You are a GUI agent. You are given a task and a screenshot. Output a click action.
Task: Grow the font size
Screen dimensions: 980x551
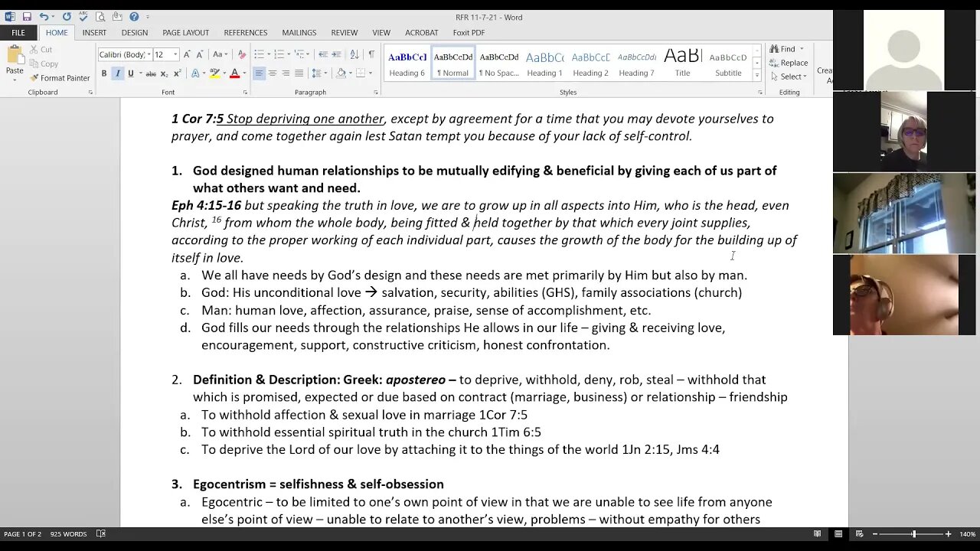(188, 54)
